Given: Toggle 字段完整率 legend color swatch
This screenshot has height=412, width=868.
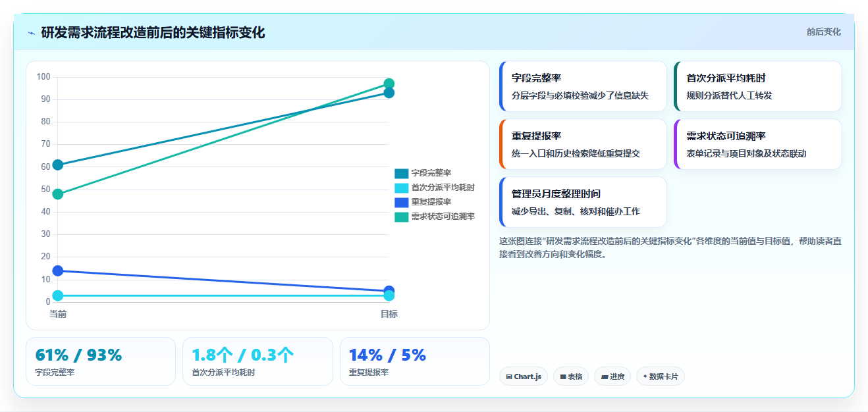Looking at the screenshot, I should pos(401,173).
